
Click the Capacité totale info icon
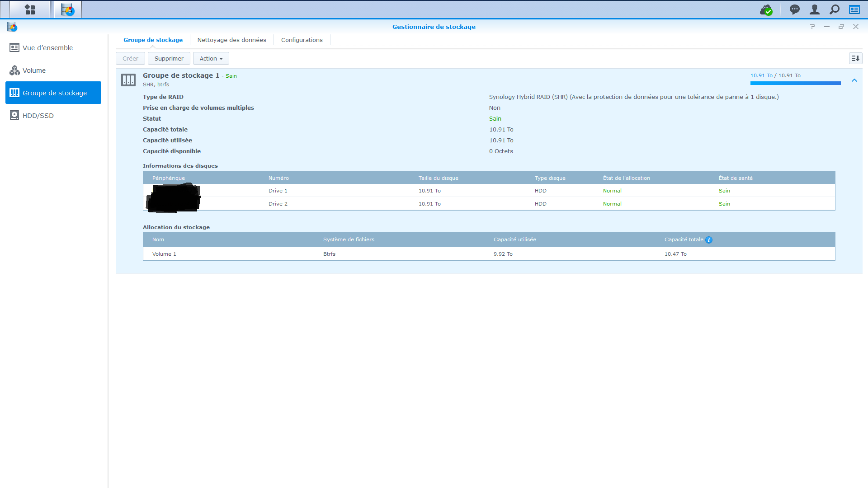pyautogui.click(x=709, y=240)
